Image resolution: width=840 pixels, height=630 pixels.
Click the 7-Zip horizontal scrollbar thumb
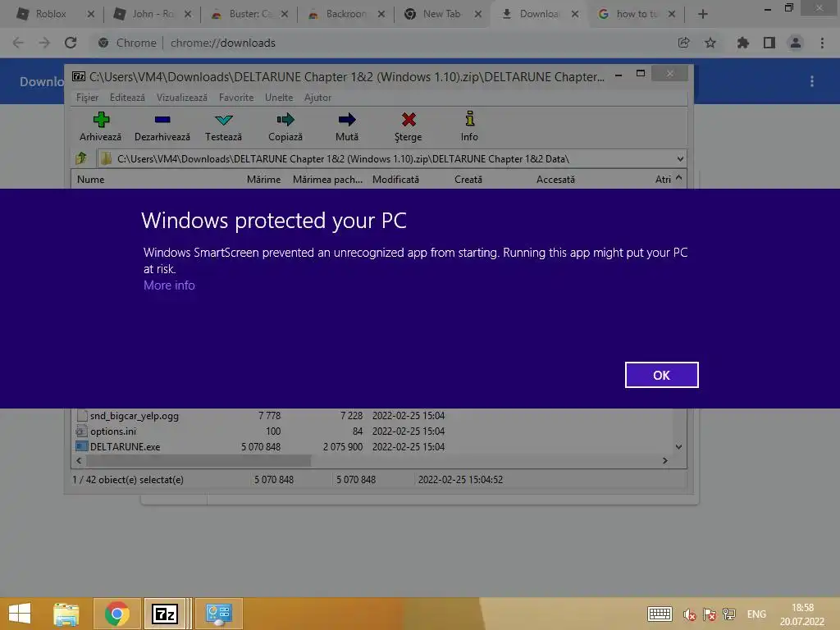(199, 461)
